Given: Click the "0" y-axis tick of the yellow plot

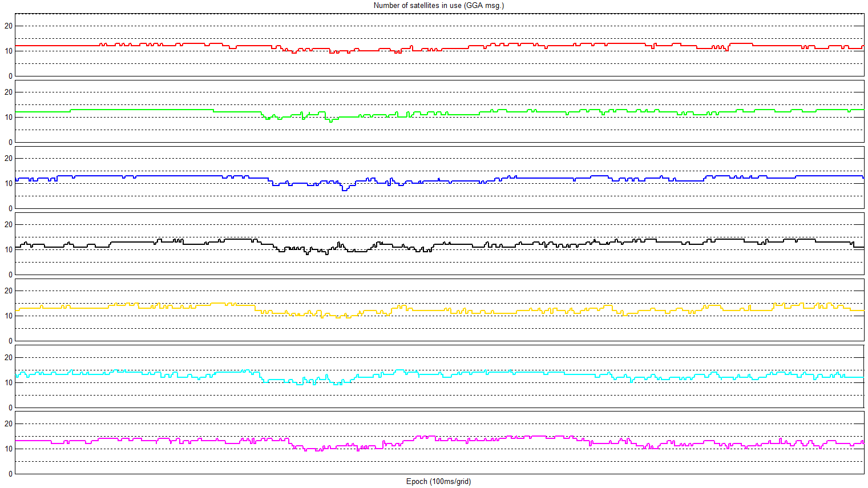Looking at the screenshot, I should point(10,341).
